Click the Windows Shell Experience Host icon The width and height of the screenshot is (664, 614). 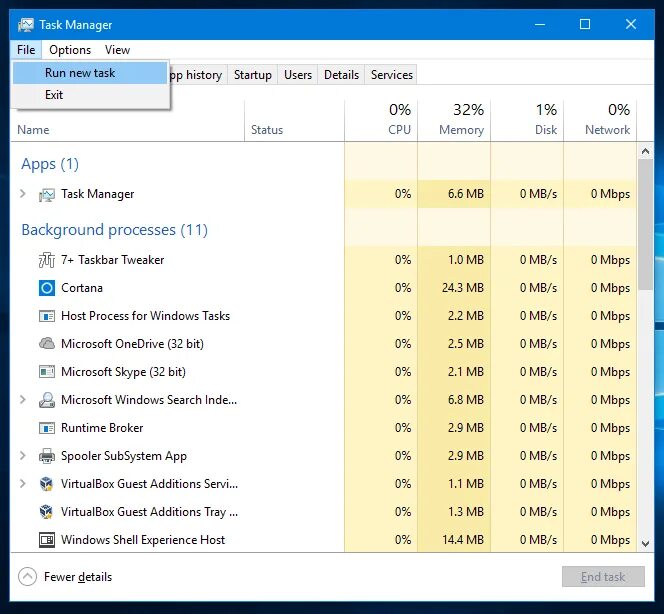[47, 540]
